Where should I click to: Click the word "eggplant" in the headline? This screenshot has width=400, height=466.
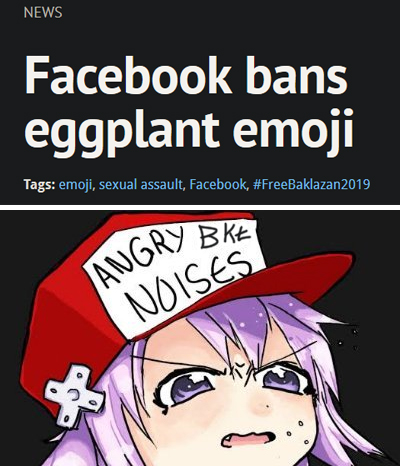click(121, 132)
